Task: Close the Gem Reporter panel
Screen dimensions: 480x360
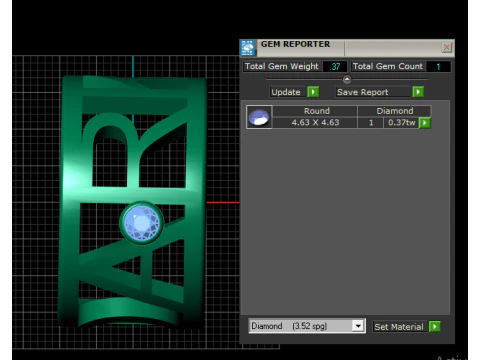Action: (x=446, y=47)
